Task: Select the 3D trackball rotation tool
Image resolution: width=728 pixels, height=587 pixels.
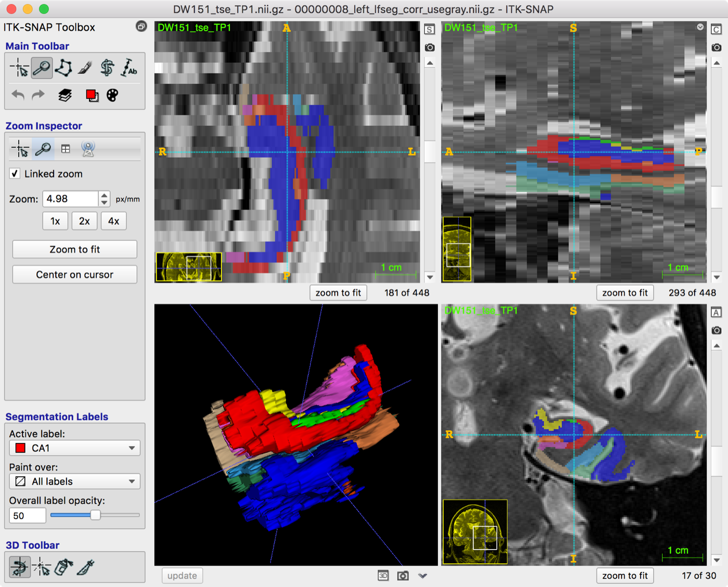Action: 20,567
